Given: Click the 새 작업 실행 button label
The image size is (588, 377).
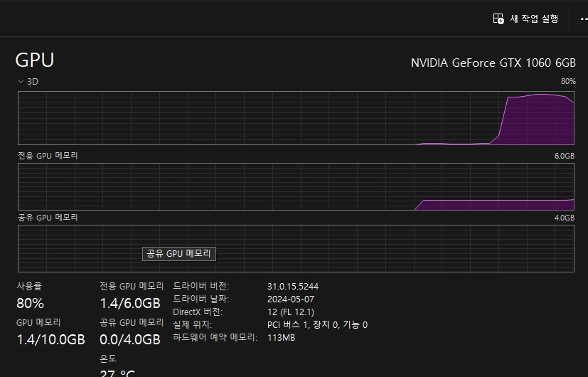Looking at the screenshot, I should click(534, 18).
